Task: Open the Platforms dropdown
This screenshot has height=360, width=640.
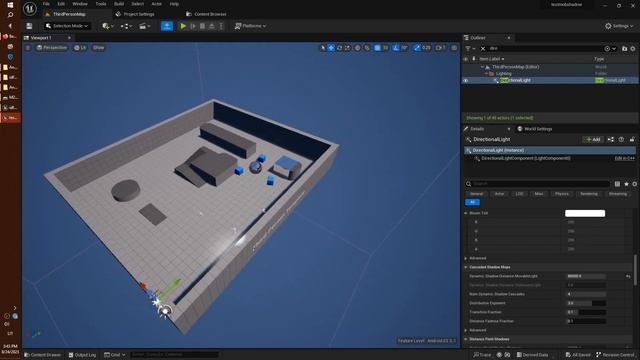Action: click(x=250, y=26)
